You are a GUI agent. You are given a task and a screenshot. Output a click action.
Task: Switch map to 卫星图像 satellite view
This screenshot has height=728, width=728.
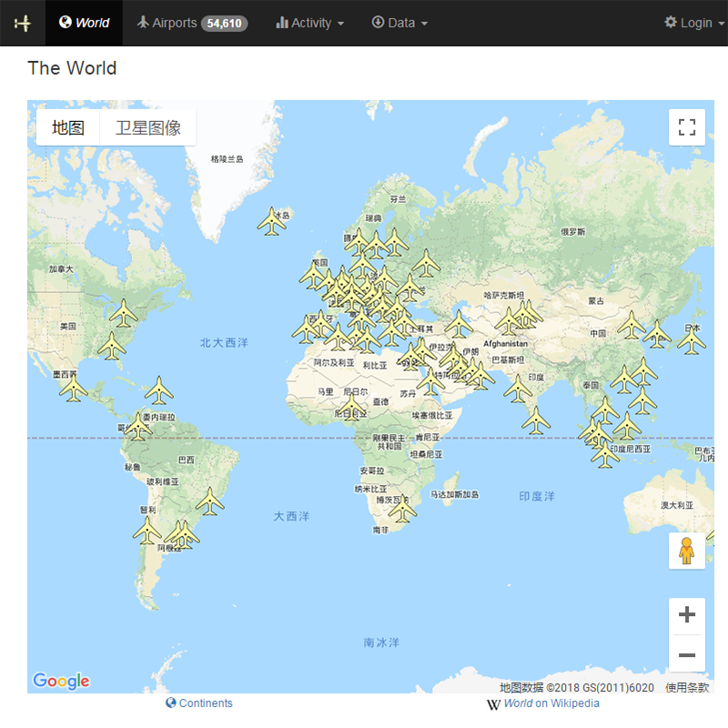(x=147, y=127)
